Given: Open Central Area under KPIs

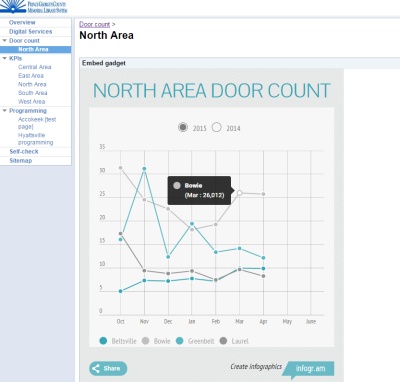Looking at the screenshot, I should [x=35, y=67].
